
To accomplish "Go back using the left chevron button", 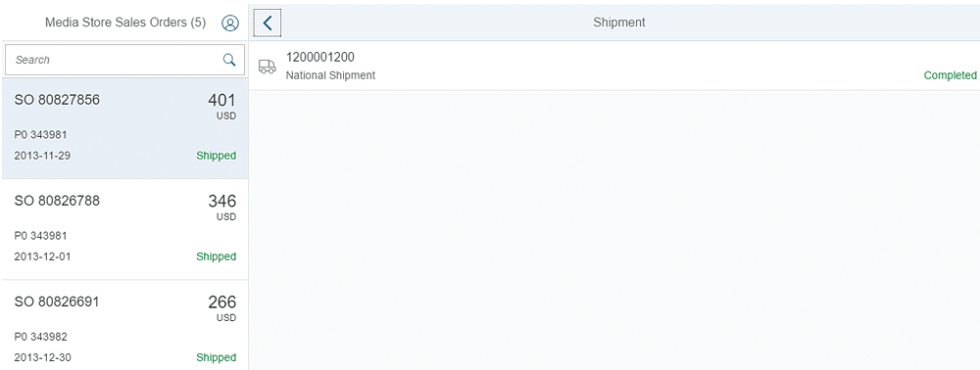I will [x=268, y=23].
